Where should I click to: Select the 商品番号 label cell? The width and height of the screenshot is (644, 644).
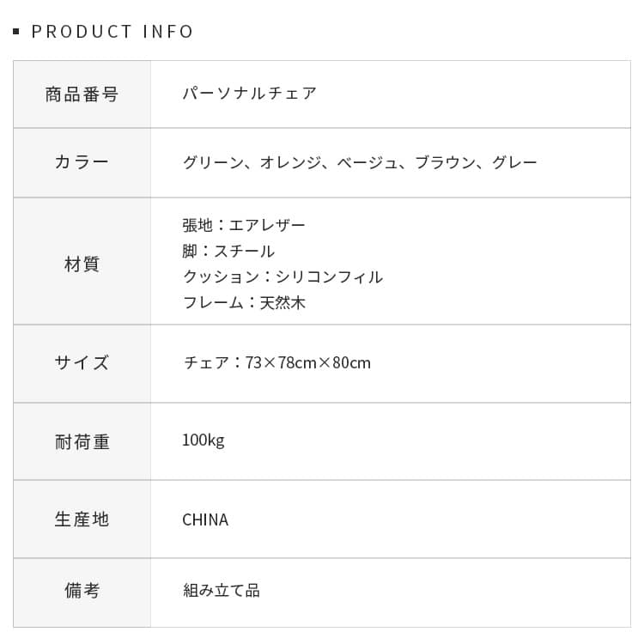(82, 94)
